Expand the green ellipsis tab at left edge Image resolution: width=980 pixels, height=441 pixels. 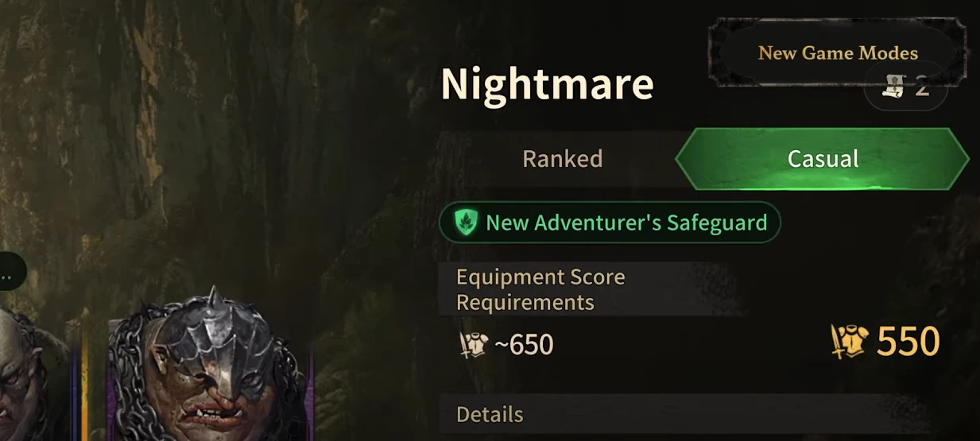[x=13, y=271]
